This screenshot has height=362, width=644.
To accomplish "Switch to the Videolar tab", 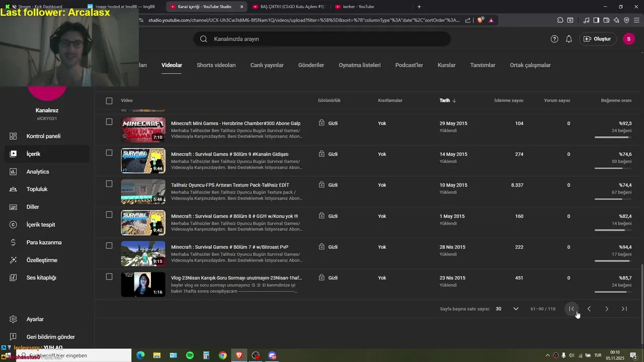I will click(172, 65).
